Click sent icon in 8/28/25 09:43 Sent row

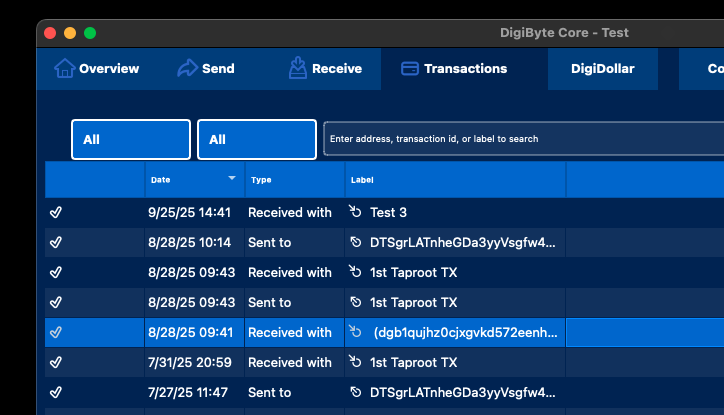[x=356, y=302]
